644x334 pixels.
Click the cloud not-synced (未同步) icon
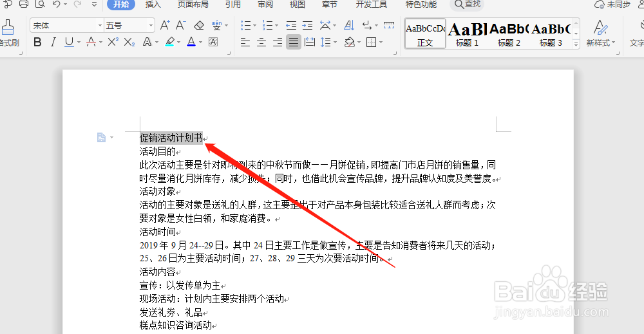pyautogui.click(x=599, y=5)
